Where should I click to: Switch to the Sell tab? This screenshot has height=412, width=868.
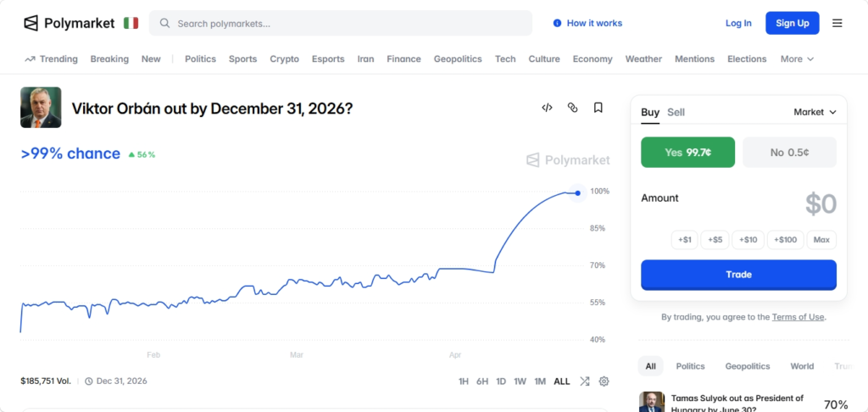[x=676, y=113]
